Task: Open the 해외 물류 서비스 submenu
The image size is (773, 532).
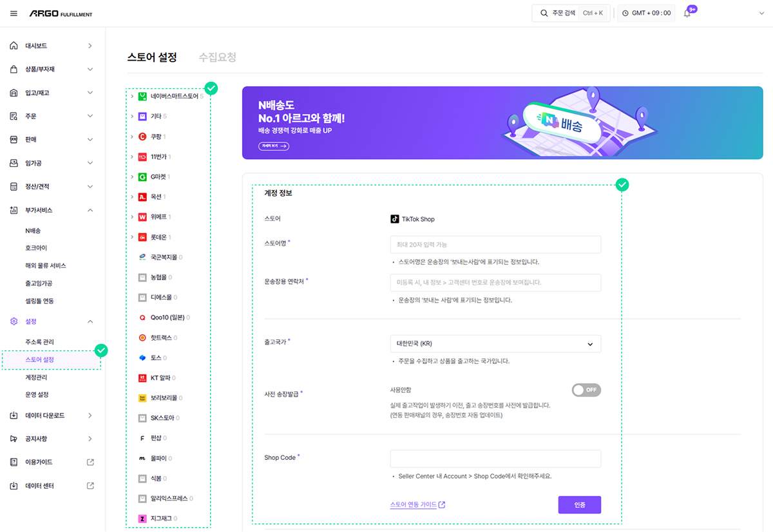Action: pyautogui.click(x=46, y=265)
